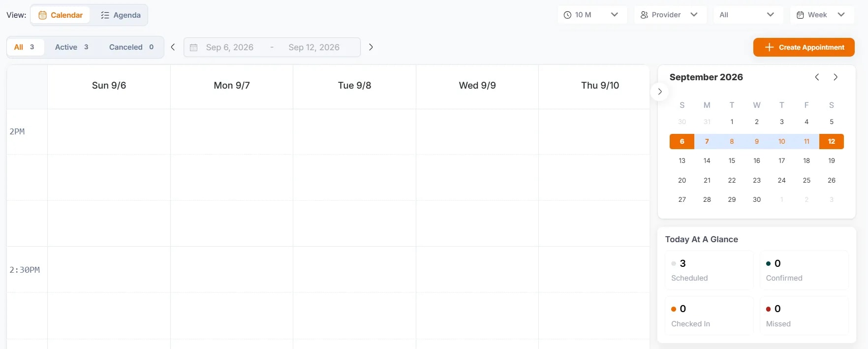The width and height of the screenshot is (868, 349).
Task: Switch to Agenda view
Action: pyautogui.click(x=121, y=15)
